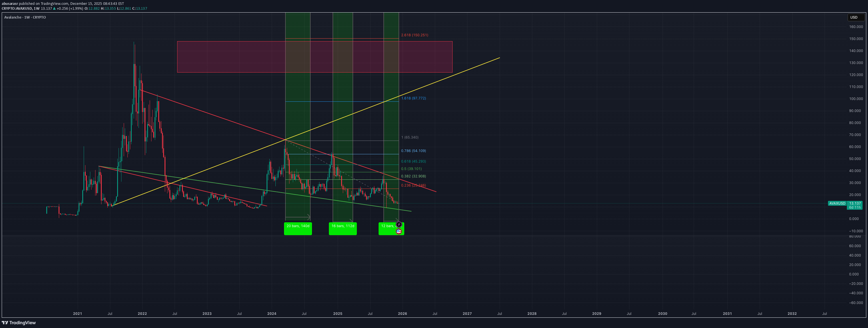The width and height of the screenshot is (868, 328).
Task: Click the CRYPTO:AVAXUSD symbol header text
Action: pyautogui.click(x=17, y=8)
